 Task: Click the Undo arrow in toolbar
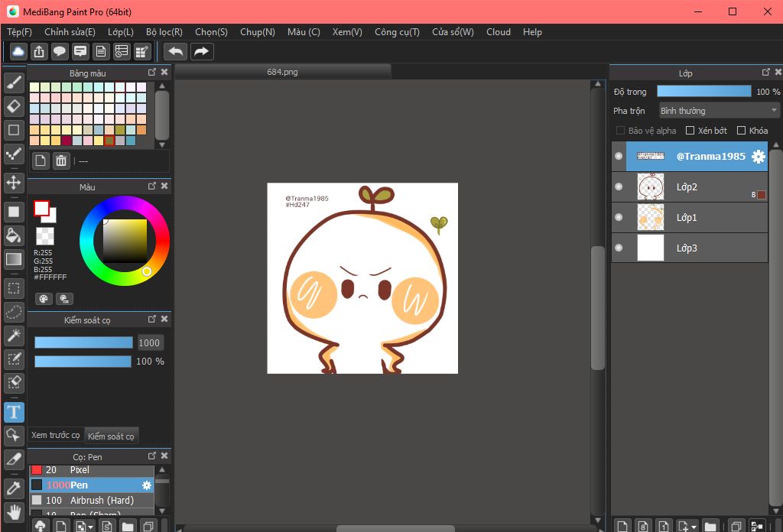click(176, 51)
